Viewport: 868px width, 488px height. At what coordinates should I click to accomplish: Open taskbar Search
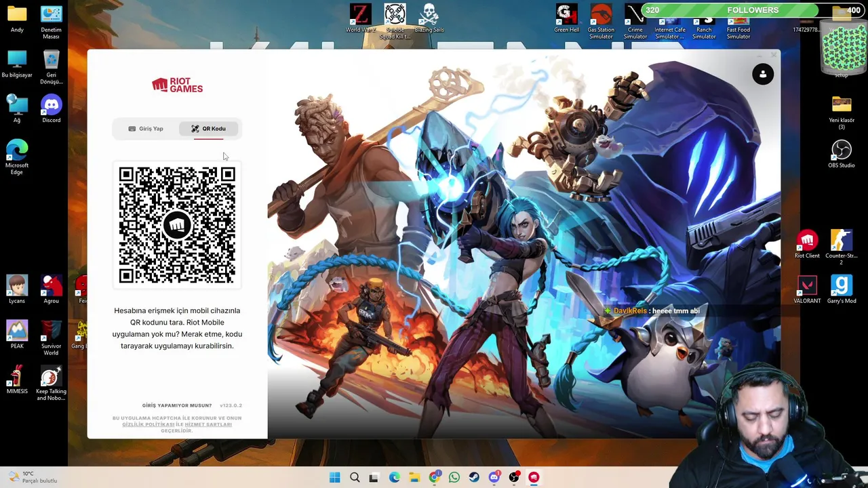click(x=355, y=477)
